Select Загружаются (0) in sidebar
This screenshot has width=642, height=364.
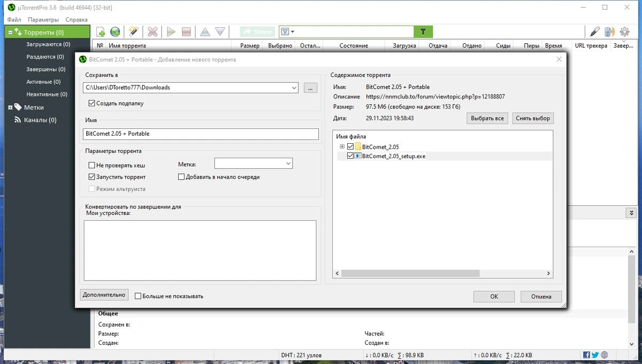pos(48,44)
